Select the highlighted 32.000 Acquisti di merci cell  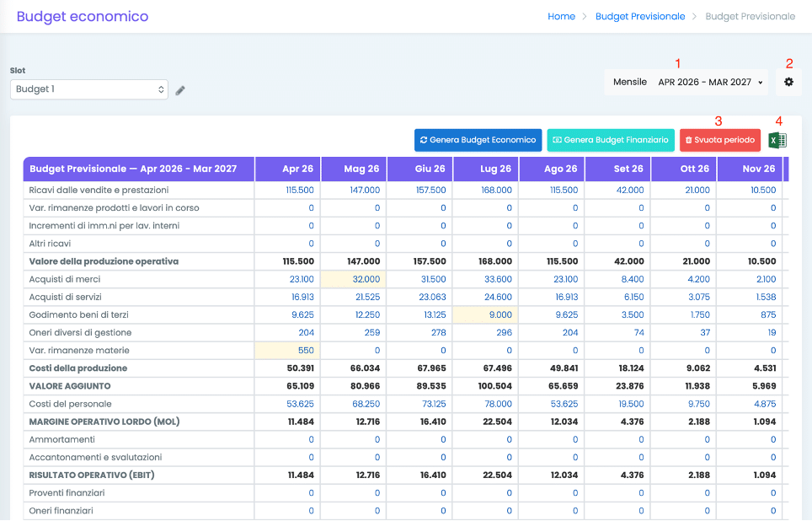coord(366,279)
